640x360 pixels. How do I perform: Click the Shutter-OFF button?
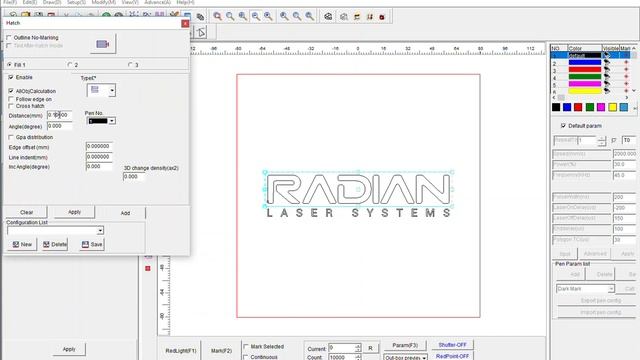tap(452, 345)
